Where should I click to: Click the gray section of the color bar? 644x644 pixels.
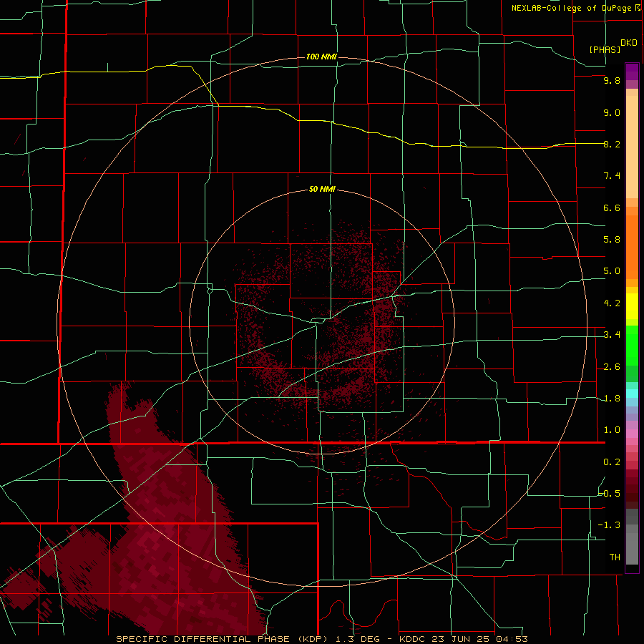632,536
